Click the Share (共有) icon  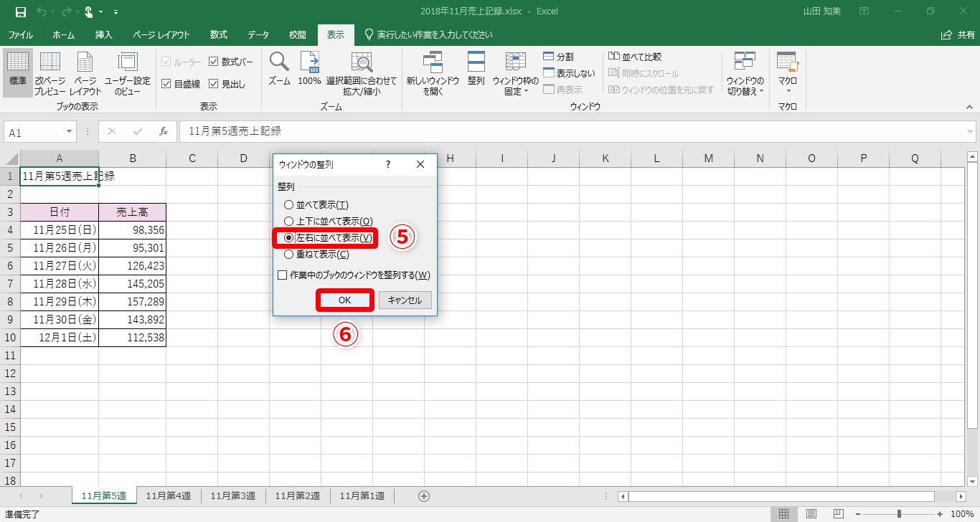tap(957, 34)
